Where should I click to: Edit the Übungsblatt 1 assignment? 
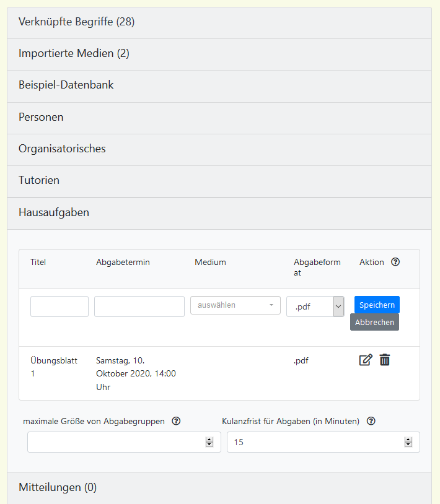[366, 360]
